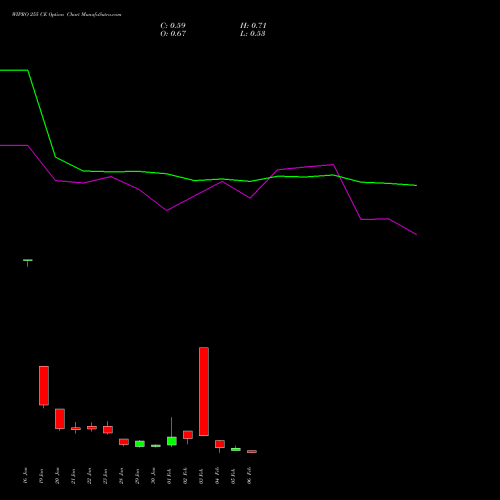This screenshot has width=500, height=500.
Task: Select the low value L: 0.53
Action: point(253,34)
